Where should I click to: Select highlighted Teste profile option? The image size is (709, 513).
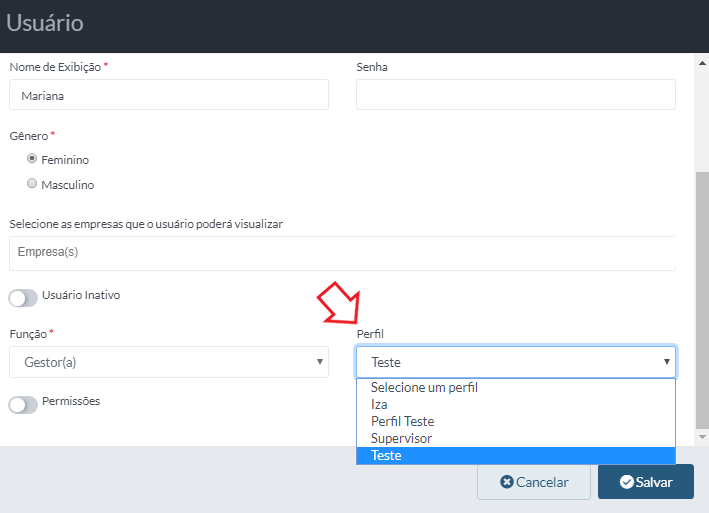516,456
